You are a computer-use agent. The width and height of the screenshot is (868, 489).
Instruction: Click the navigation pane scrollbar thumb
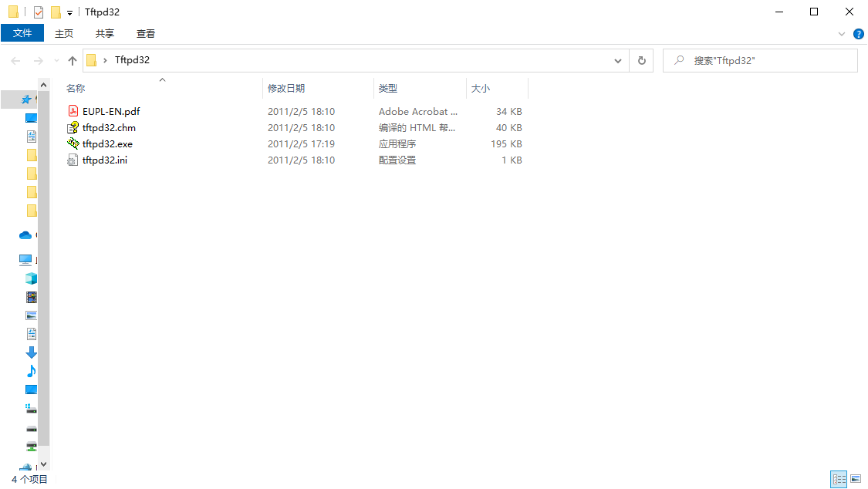(x=44, y=269)
